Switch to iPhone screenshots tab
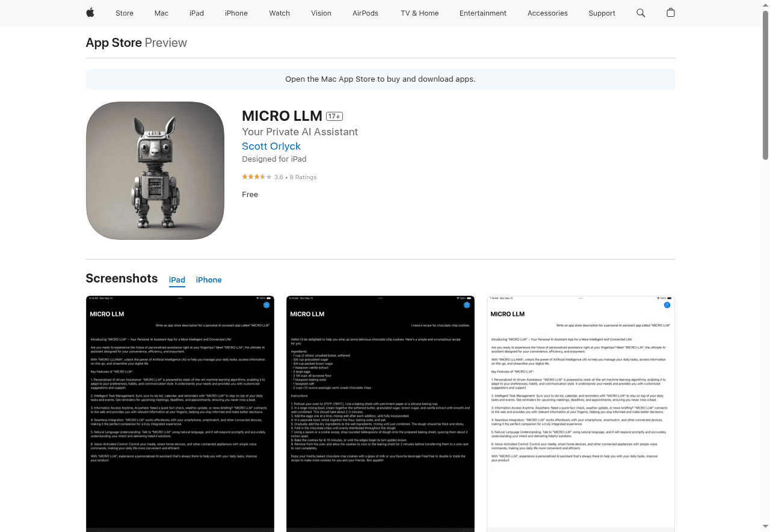 [x=209, y=280]
